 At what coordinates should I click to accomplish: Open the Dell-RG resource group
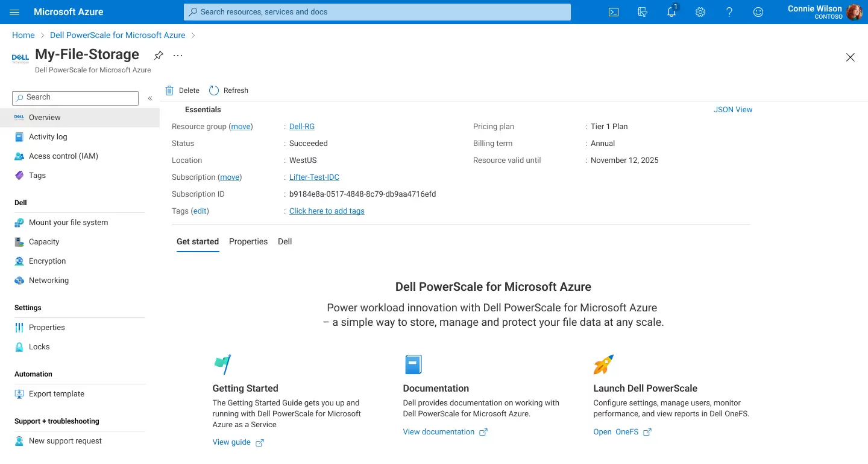(301, 126)
